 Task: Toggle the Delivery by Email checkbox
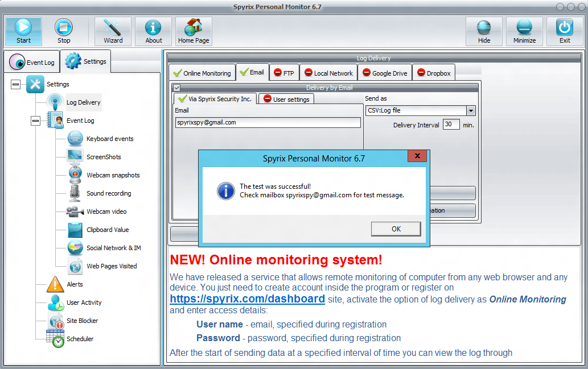click(x=177, y=88)
